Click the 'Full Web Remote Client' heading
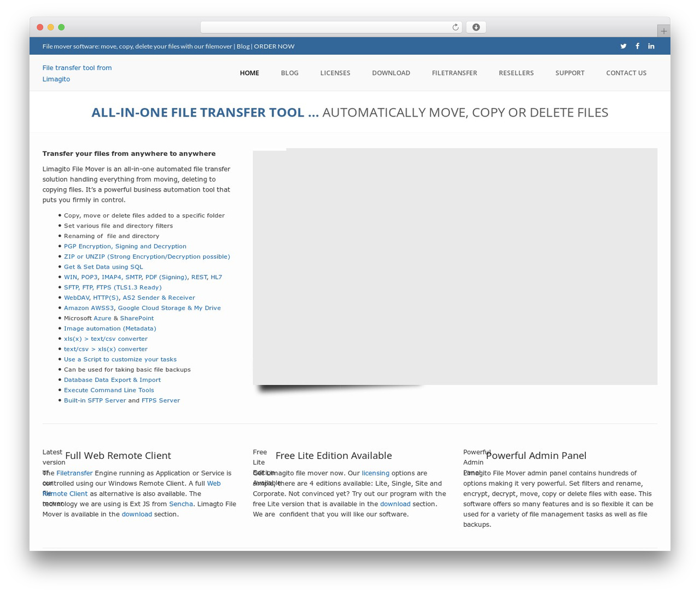Viewport: 700px width, 593px height. tap(118, 456)
